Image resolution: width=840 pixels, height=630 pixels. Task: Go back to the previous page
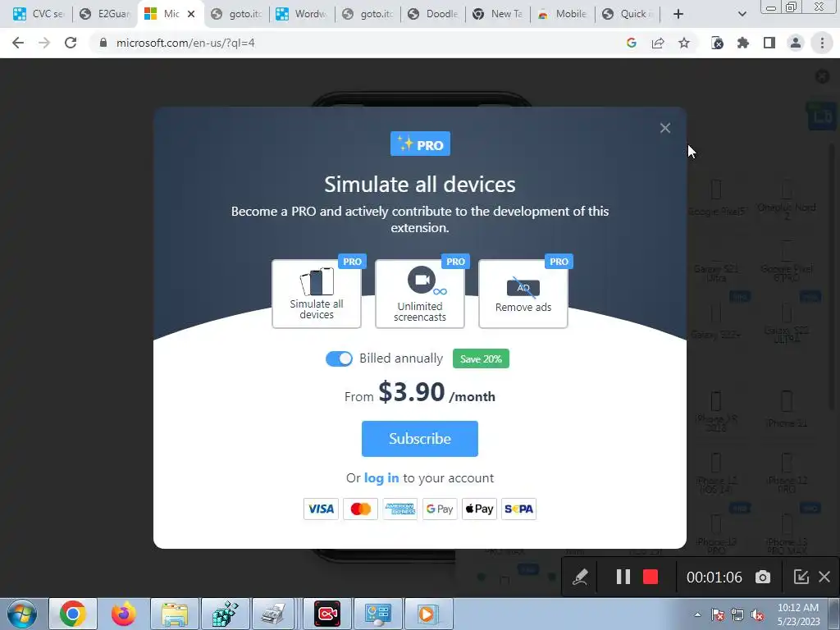(x=18, y=43)
